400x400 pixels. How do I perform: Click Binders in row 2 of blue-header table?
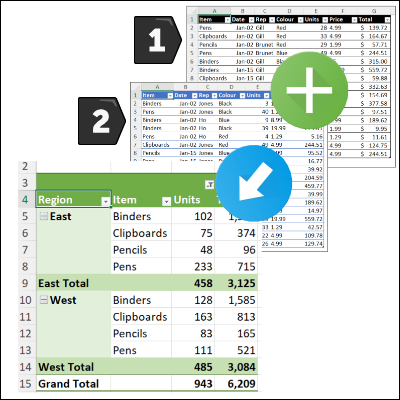pos(152,104)
